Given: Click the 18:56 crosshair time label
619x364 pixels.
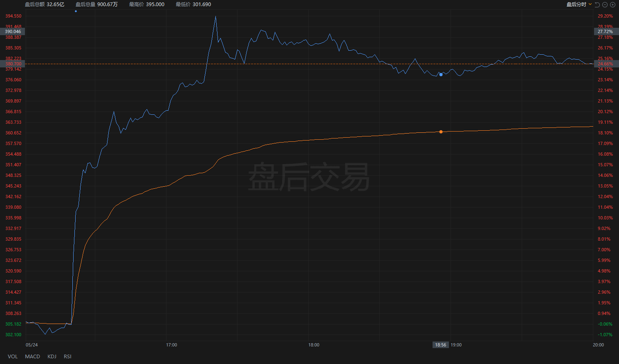Looking at the screenshot, I should [441, 345].
